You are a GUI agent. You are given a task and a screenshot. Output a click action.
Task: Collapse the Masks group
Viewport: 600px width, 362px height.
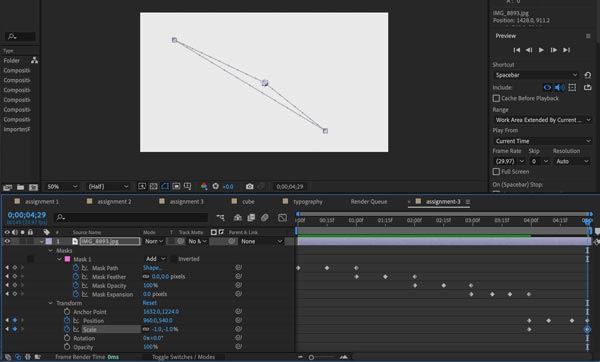click(51, 251)
